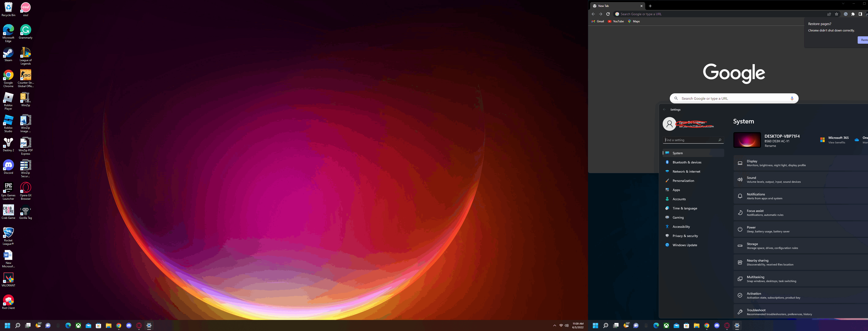
Task: Open the Troubleshoot settings row
Action: 801,311
